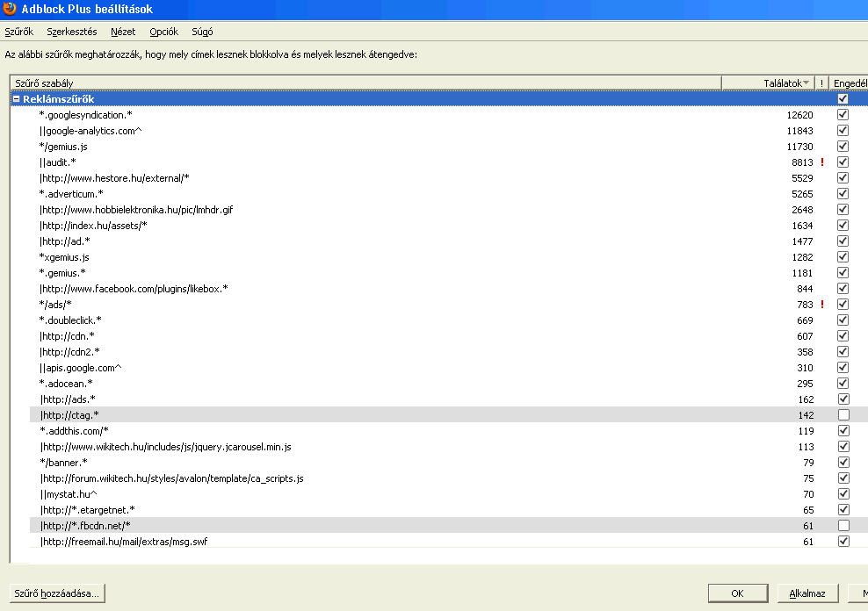Click the Szűrő hozzáadása button
The width and height of the screenshot is (868, 611).
(x=57, y=593)
